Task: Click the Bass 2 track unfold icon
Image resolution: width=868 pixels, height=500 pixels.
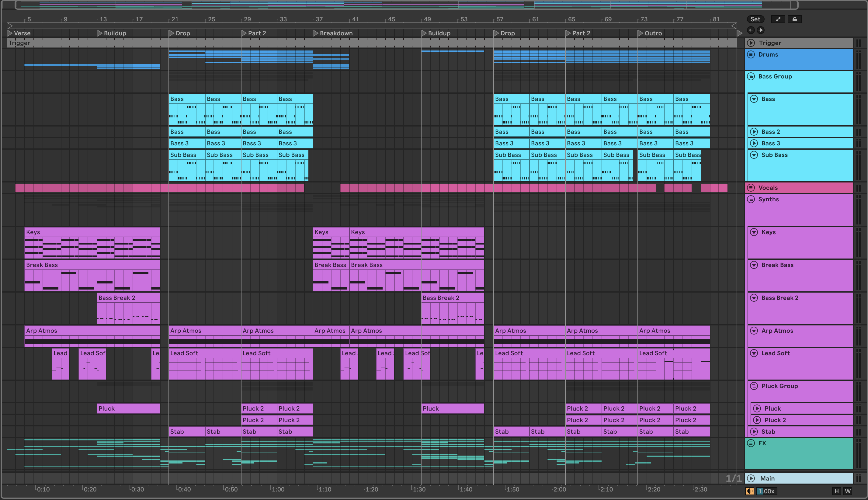Action: coord(754,132)
